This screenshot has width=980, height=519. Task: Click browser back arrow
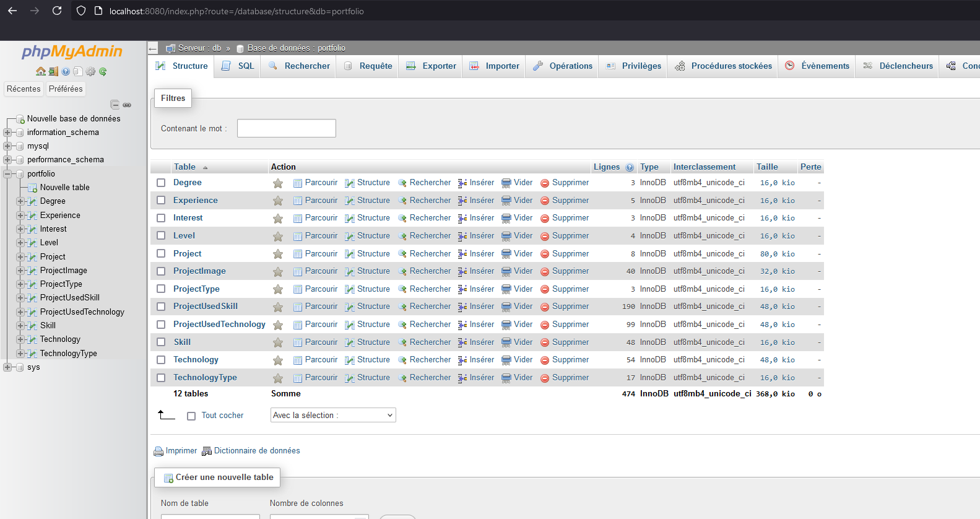pos(12,11)
